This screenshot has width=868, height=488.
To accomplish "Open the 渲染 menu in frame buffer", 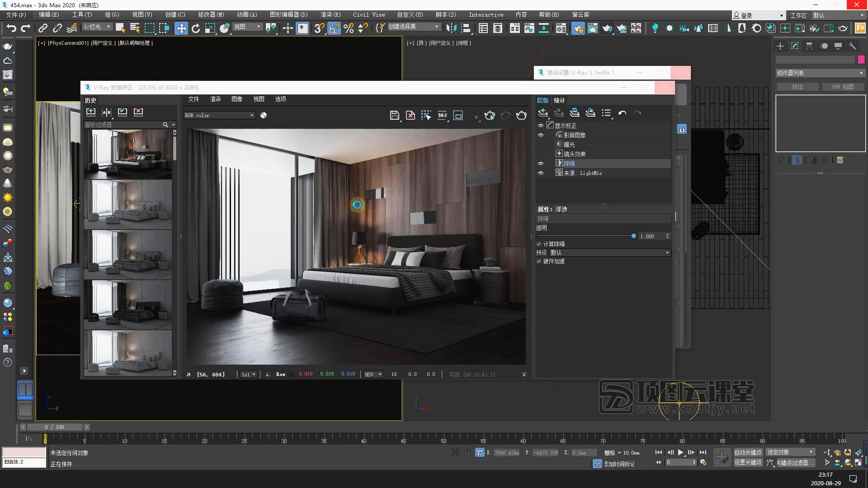I will click(215, 99).
